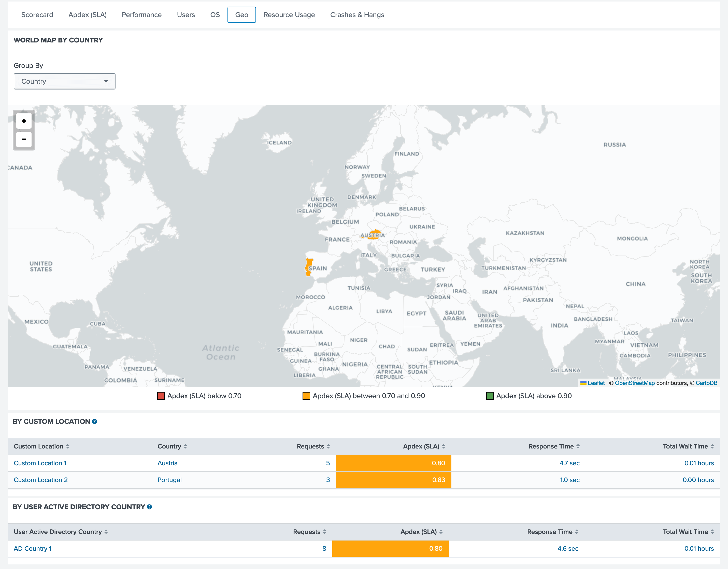Zoom in on the world map
This screenshot has height=569, width=728.
tap(24, 121)
